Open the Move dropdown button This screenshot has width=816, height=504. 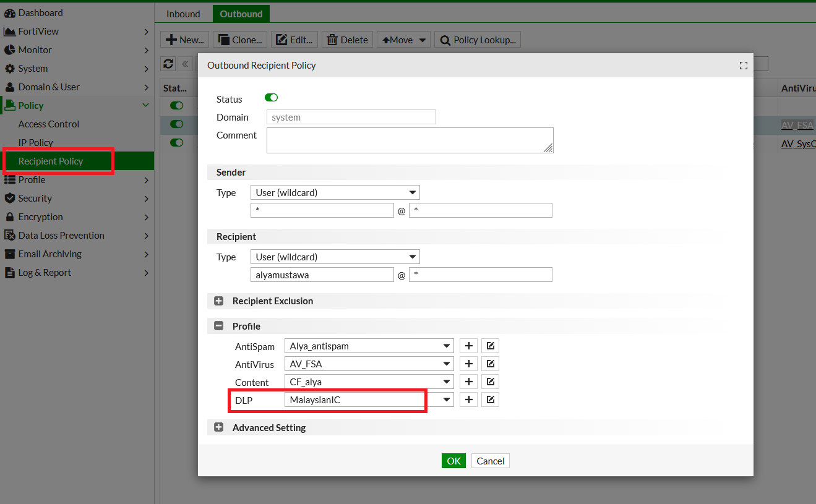click(403, 40)
